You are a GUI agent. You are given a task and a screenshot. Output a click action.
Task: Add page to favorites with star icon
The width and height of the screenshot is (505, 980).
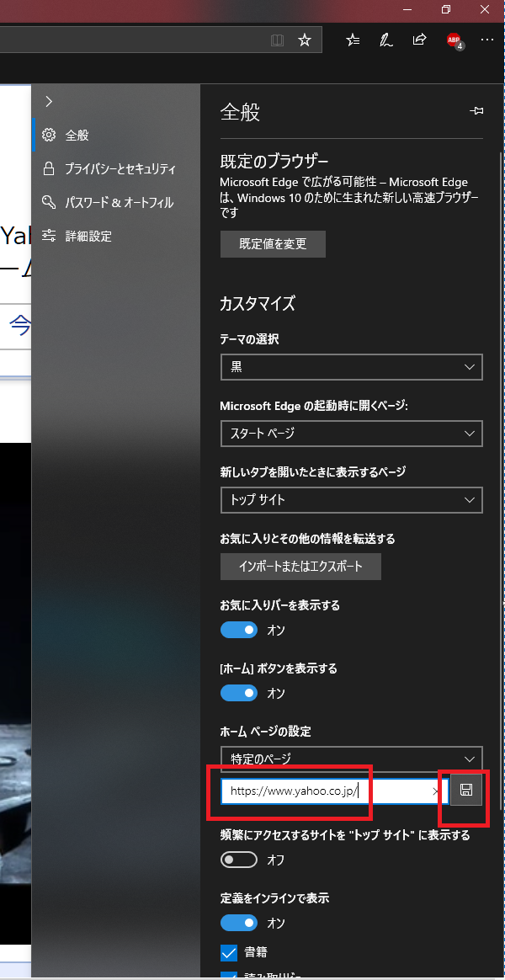[x=305, y=40]
